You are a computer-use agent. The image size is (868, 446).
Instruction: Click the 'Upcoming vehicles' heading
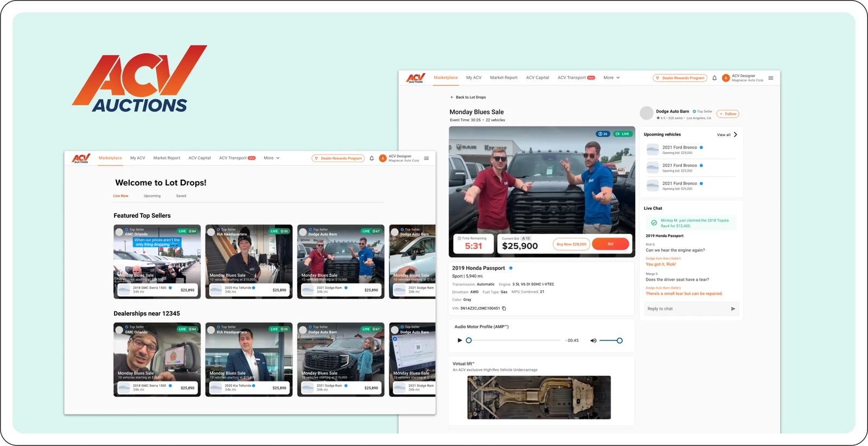pos(662,134)
